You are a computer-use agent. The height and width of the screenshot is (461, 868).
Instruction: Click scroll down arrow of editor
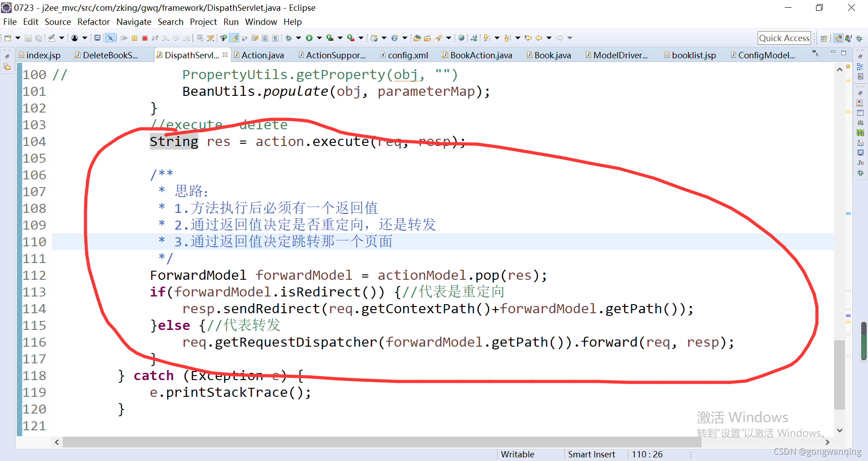coord(840,430)
